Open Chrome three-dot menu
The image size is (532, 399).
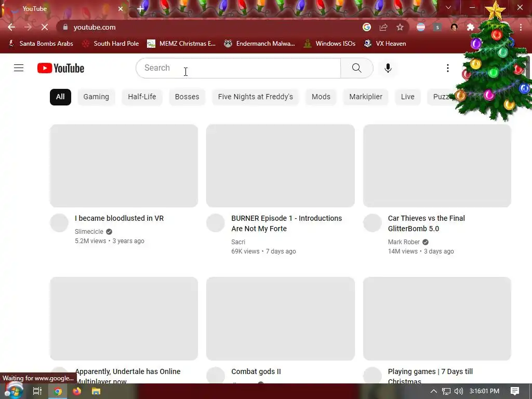tap(521, 27)
